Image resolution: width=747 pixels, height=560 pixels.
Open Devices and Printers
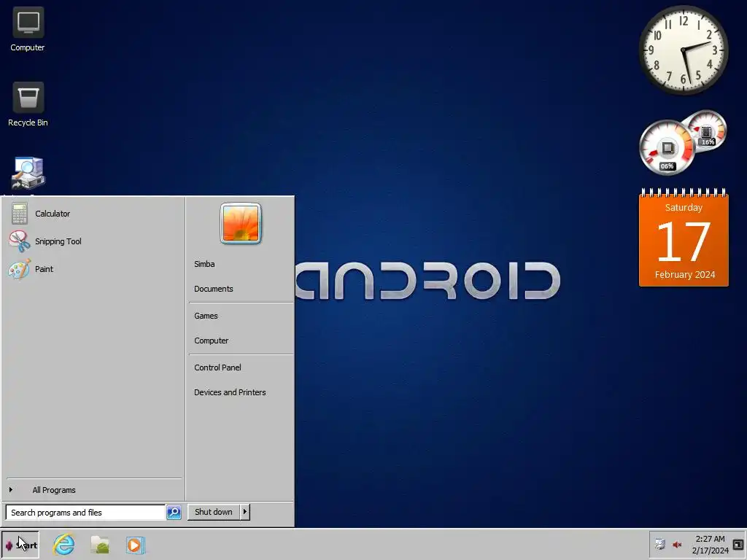[230, 392]
